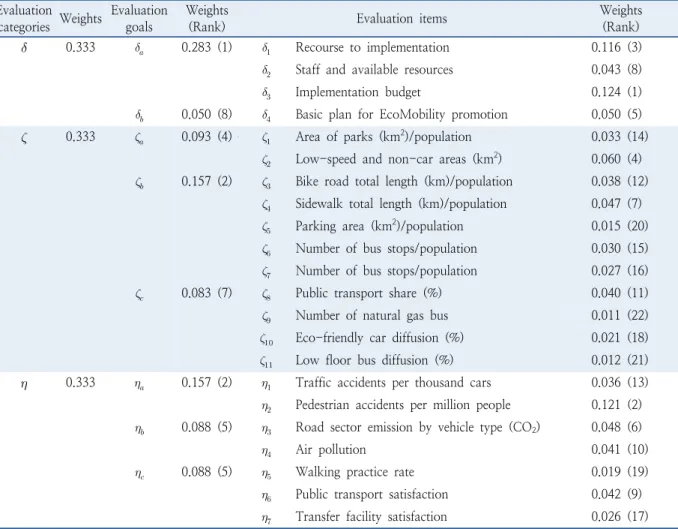Screen dimensions: 678x529
Task: Select weight value '0.015 (20)'
Action: [x=620, y=226]
